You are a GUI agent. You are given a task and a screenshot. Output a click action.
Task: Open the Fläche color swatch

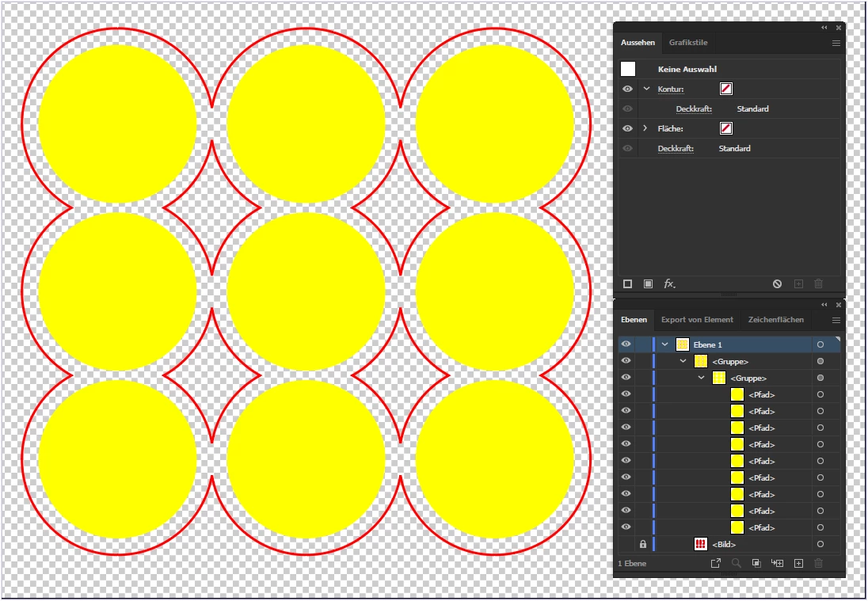pyautogui.click(x=726, y=128)
